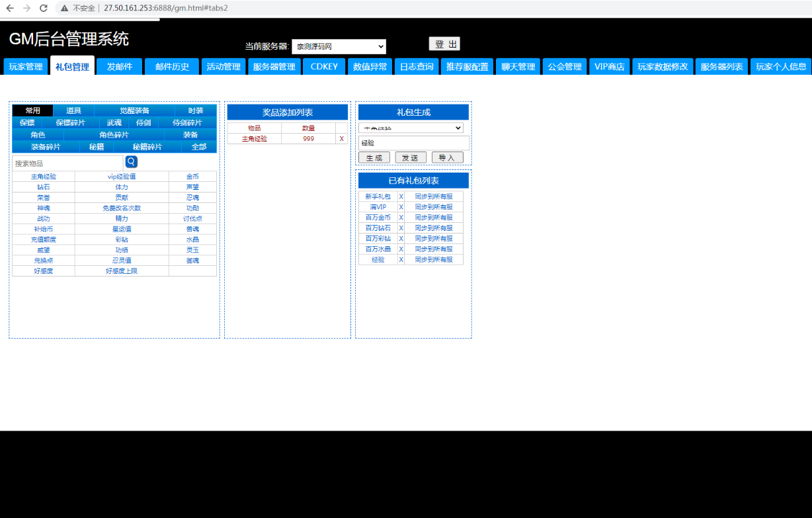The image size is (812, 518).
Task: Delete the 百万金币 gift pack
Action: 401,218
